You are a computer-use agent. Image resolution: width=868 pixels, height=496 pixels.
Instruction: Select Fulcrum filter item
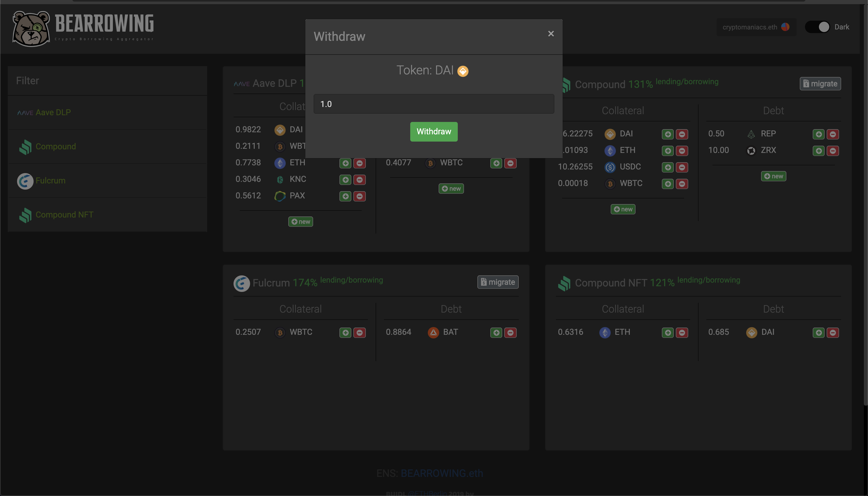click(x=50, y=181)
